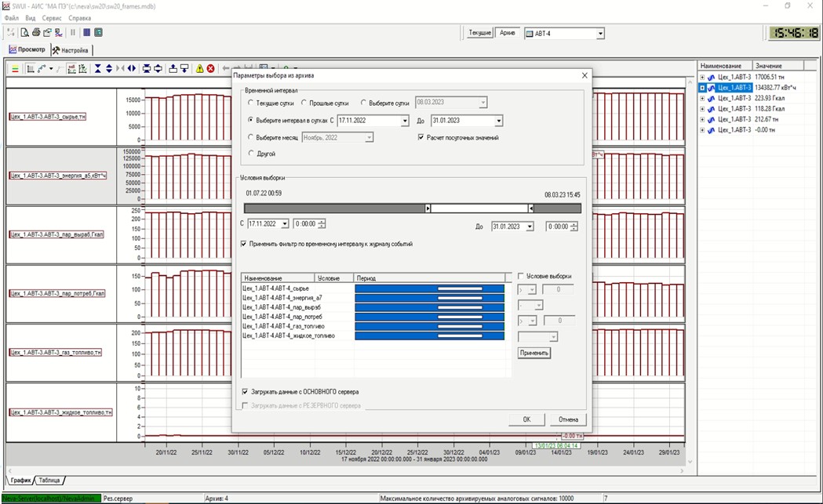Click the horizontal expand arrows icon

(131, 69)
